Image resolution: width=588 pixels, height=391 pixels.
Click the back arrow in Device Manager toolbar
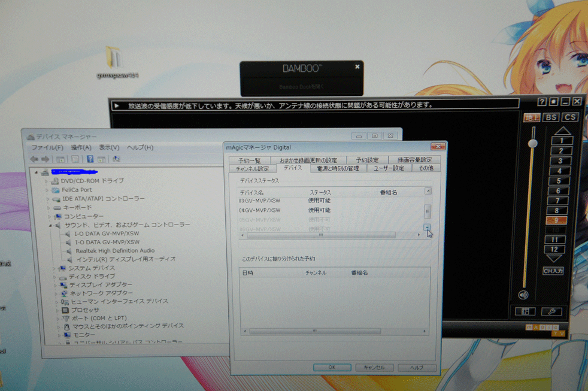(x=34, y=159)
